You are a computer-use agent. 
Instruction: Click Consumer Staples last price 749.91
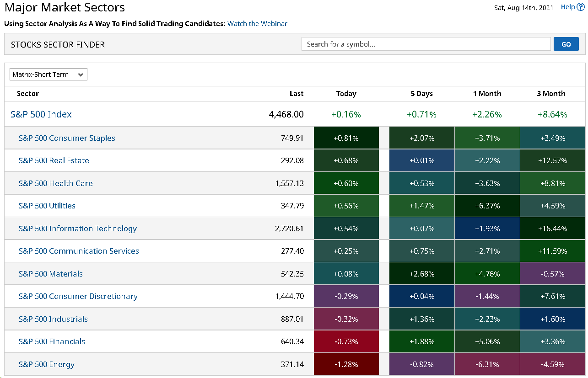(292, 138)
